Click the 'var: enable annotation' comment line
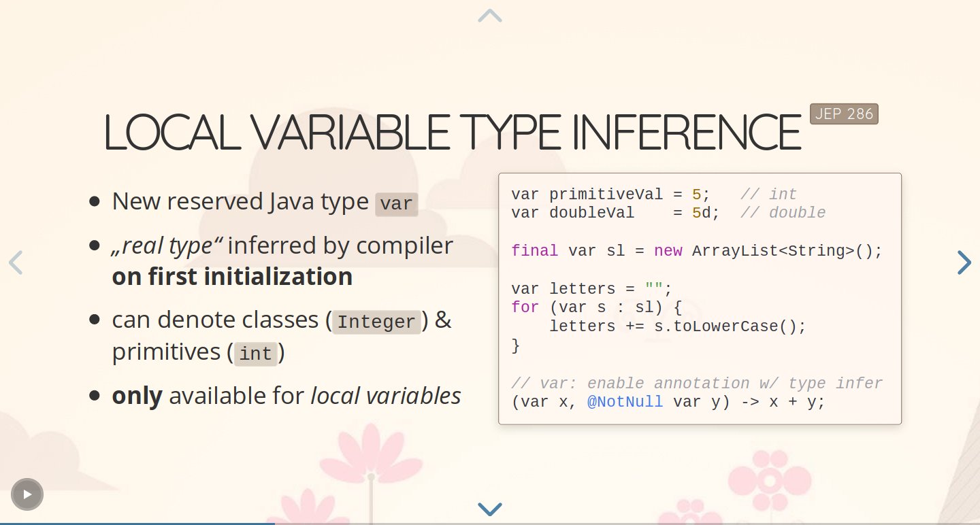The image size is (980, 525). [697, 384]
